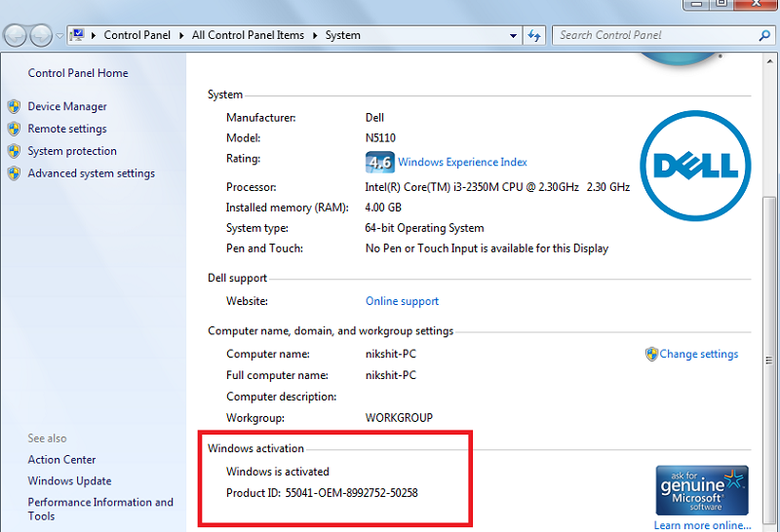
Task: Open Windows Update link
Action: click(x=69, y=481)
